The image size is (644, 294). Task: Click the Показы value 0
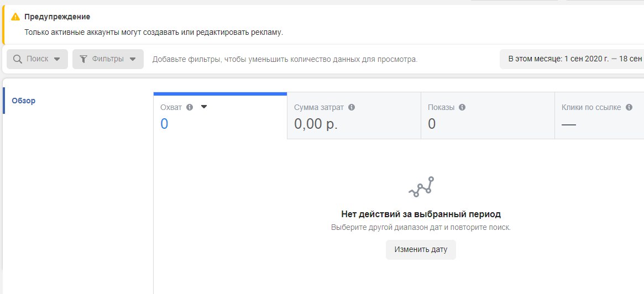[432, 124]
